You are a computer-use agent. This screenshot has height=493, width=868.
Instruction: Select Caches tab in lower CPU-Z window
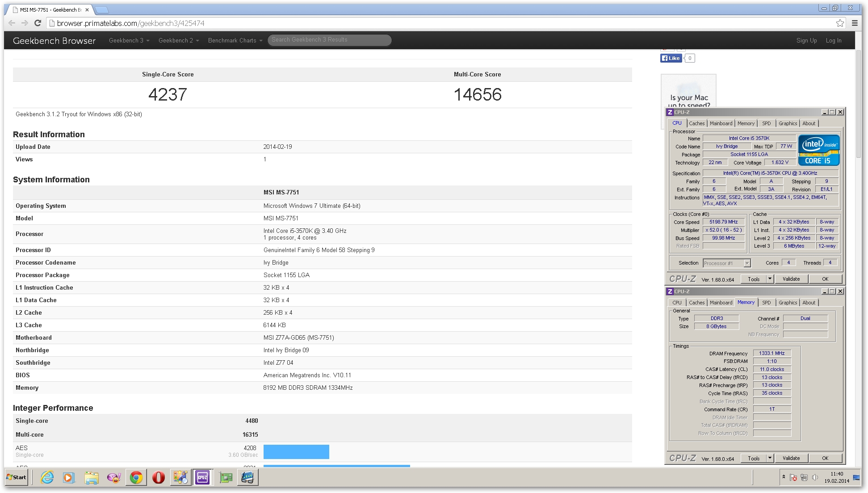696,303
